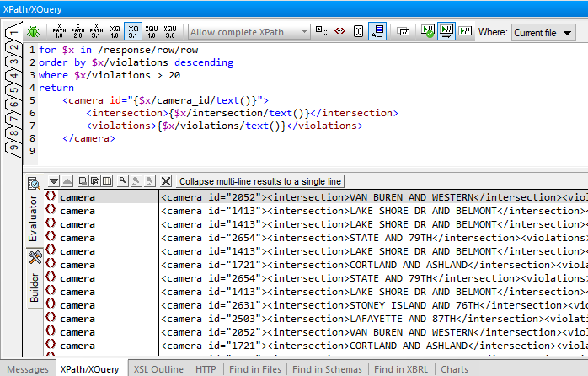The height and width of the screenshot is (376, 588).
Task: Select XQuery Update 3.0 mode
Action: pyautogui.click(x=170, y=32)
